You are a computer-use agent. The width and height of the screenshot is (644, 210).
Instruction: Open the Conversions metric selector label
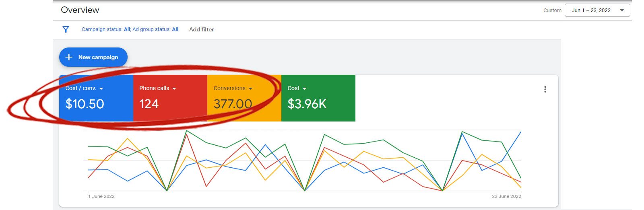(x=229, y=88)
